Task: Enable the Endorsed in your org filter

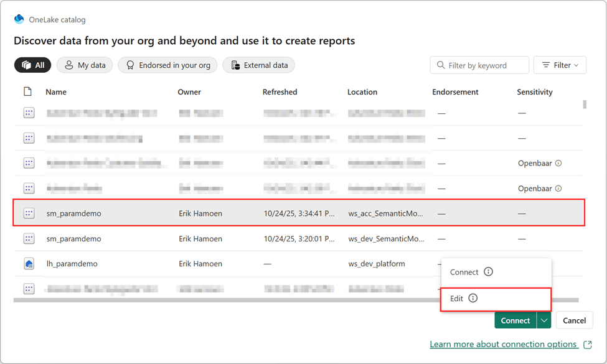Action: (x=167, y=65)
